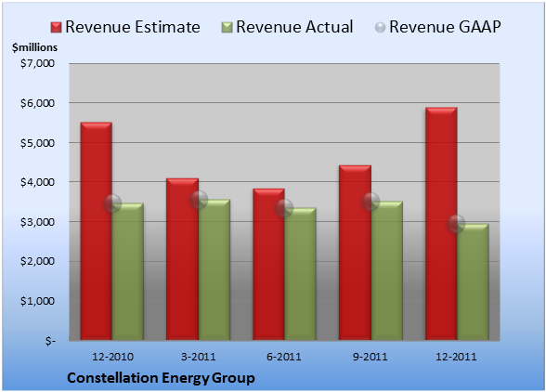Viewport: 546px width, 392px height.
Task: Click the 12-2011 quarter label
Action: 456,357
